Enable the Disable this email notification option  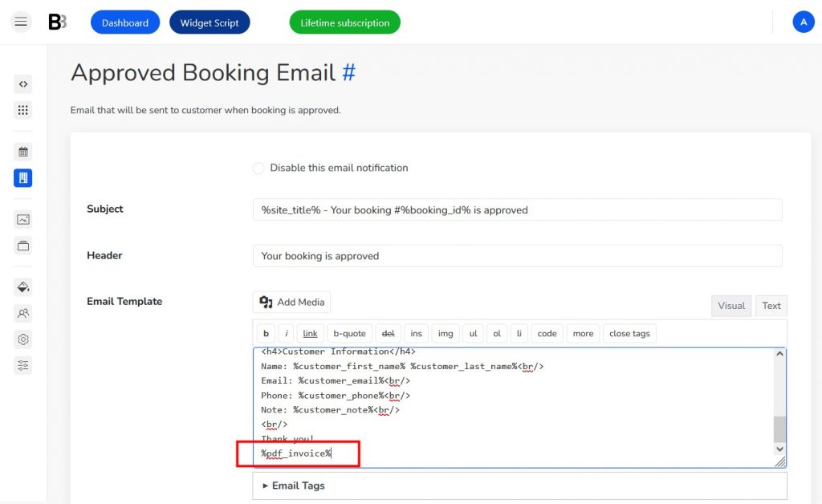tap(258, 168)
